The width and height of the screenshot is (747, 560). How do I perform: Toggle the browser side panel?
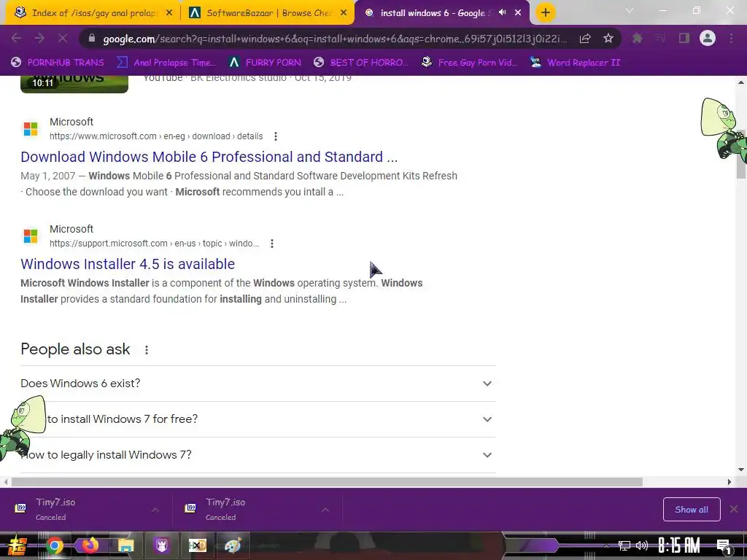[684, 38]
